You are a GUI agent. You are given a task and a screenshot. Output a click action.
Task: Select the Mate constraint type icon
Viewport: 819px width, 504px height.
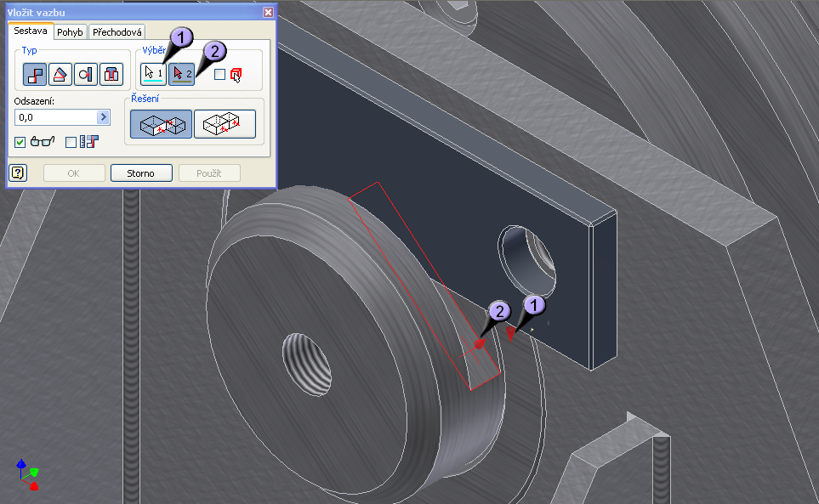click(x=34, y=75)
